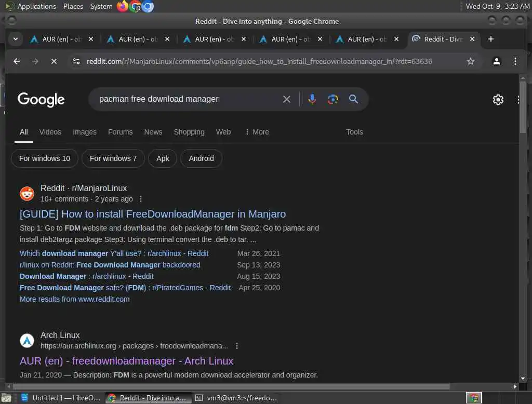Search by image with Google Lens
Viewport: 532px width, 404px height.
pyautogui.click(x=333, y=99)
